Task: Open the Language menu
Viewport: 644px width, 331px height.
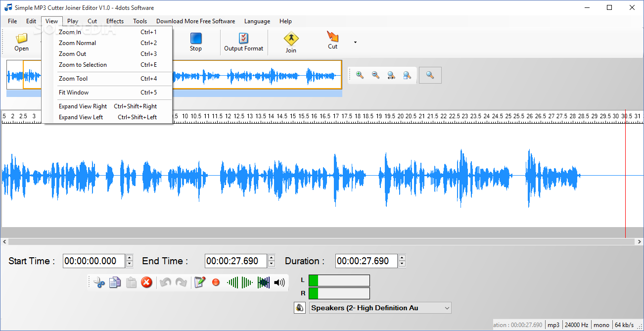Action: tap(257, 21)
